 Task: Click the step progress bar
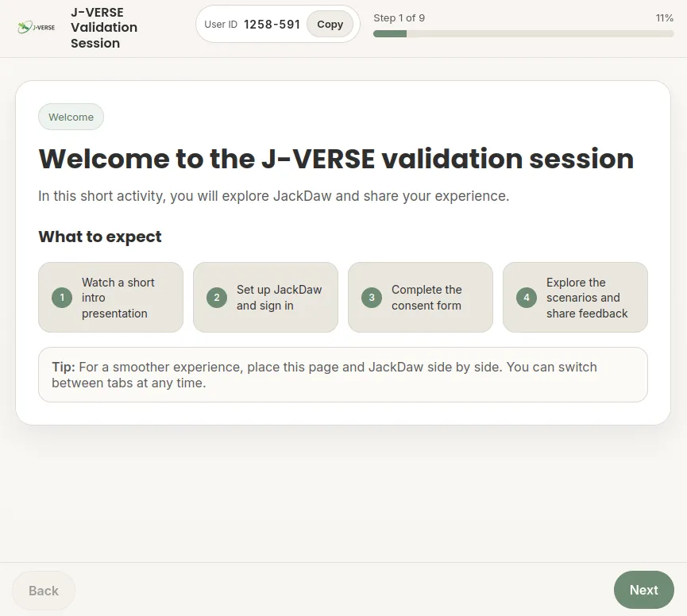[523, 33]
